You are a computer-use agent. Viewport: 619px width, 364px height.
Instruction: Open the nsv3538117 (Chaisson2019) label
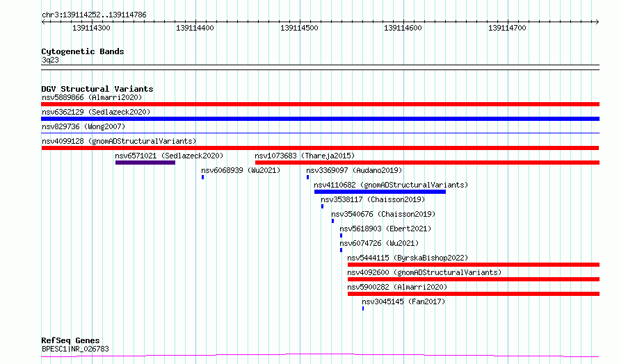(373, 199)
